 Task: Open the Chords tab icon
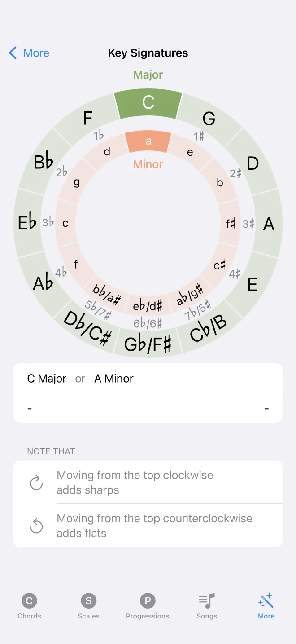(29, 600)
